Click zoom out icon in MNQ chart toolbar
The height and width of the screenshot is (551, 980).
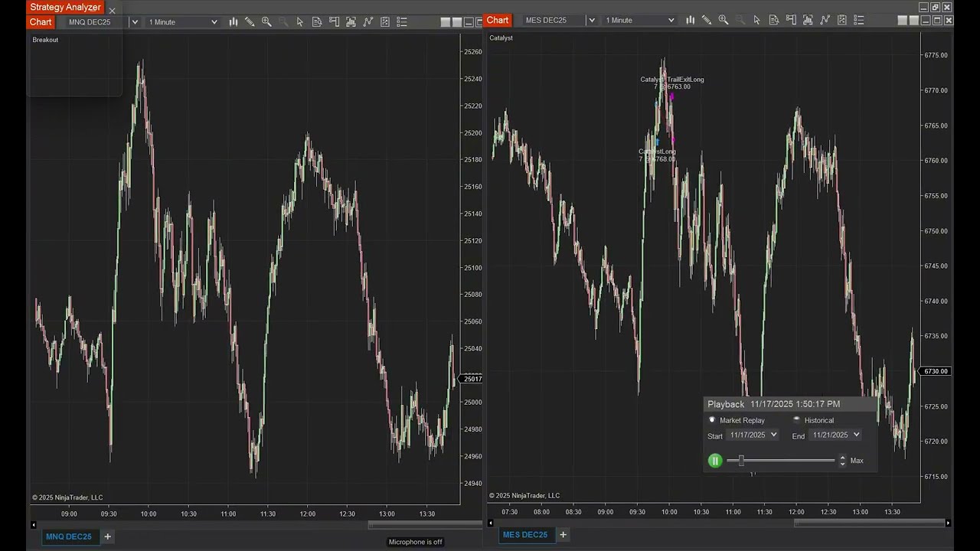coord(283,22)
